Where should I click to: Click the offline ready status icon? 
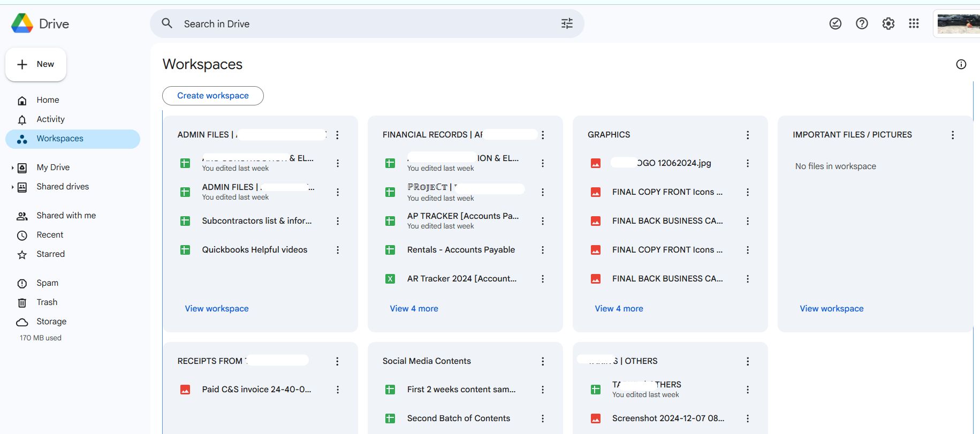[835, 24]
